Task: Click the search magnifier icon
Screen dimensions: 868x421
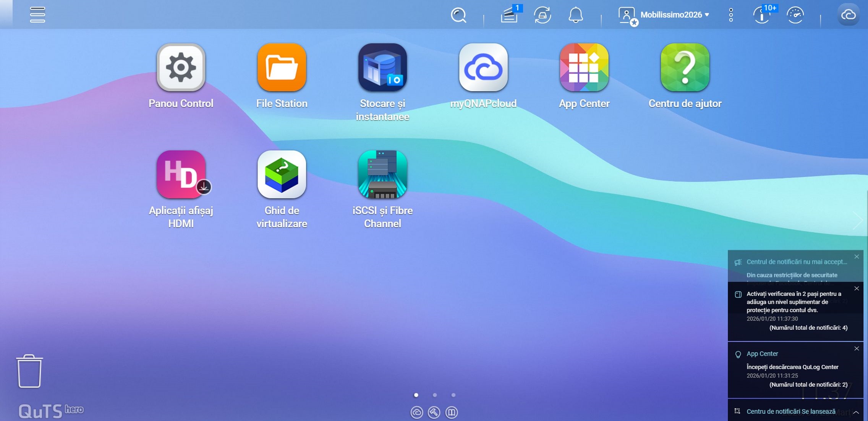Action: [458, 15]
